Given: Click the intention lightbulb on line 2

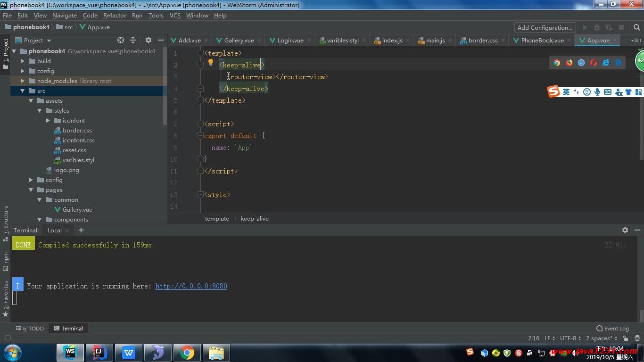Looking at the screenshot, I should pyautogui.click(x=211, y=62).
